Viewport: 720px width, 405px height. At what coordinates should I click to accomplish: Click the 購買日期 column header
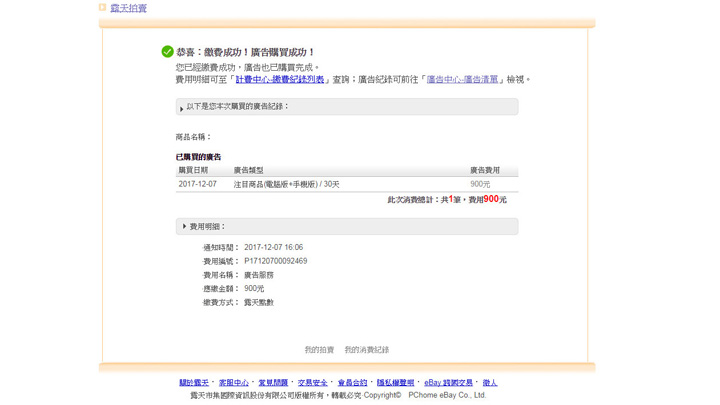click(x=194, y=171)
